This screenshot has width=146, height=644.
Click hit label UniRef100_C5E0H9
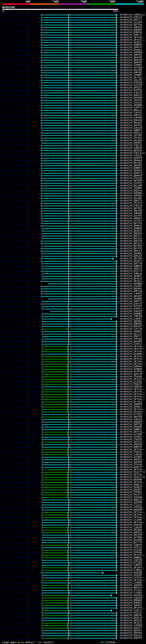pyautogui.click(x=131, y=316)
